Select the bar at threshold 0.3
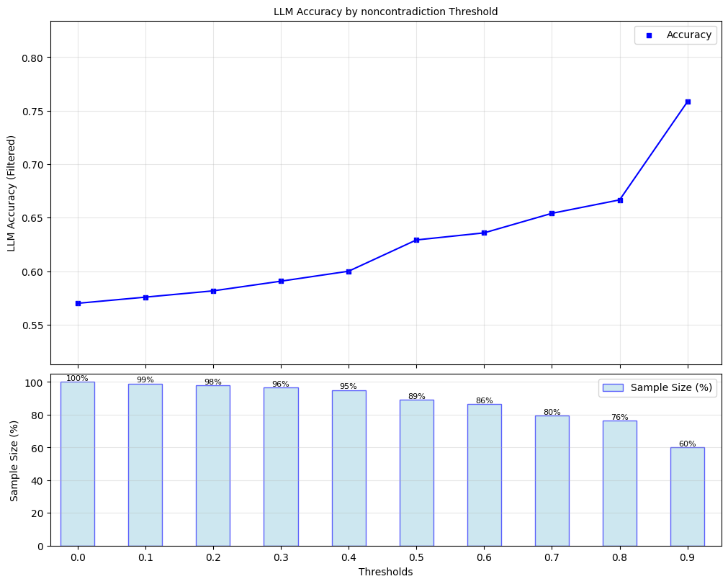728x584 pixels. click(281, 467)
